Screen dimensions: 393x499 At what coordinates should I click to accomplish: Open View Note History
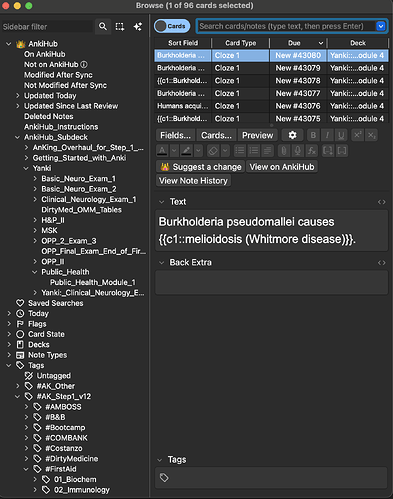coord(193,181)
